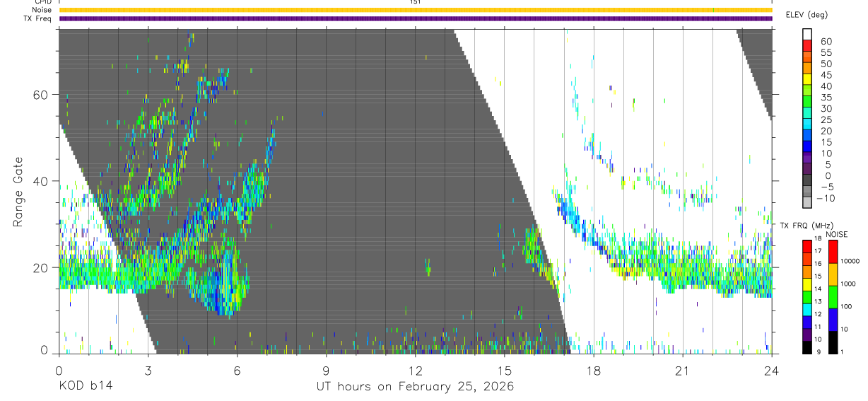This screenshot has width=868, height=401.
Task: Click the '6' hour tick on time axis
Action: (x=237, y=371)
